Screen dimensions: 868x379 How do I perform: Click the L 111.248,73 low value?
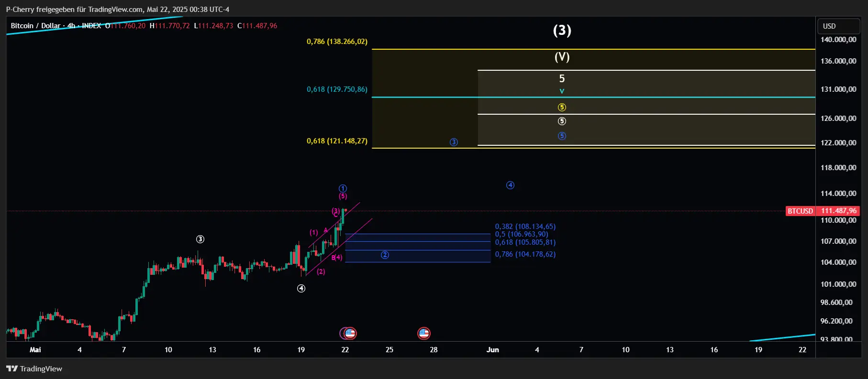213,26
